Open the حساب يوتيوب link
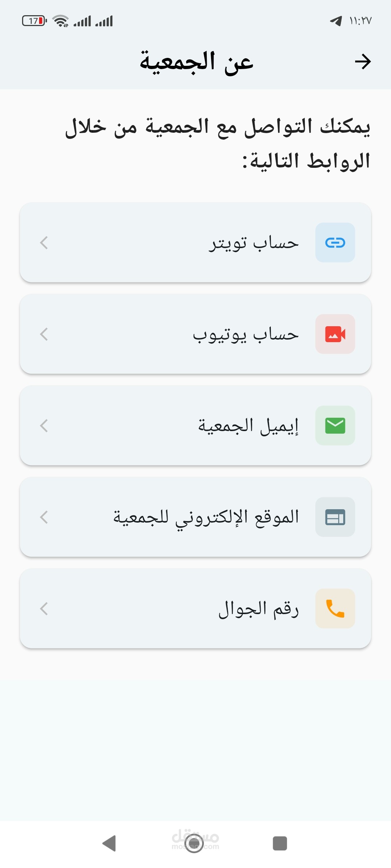The width and height of the screenshot is (391, 868). click(245, 335)
